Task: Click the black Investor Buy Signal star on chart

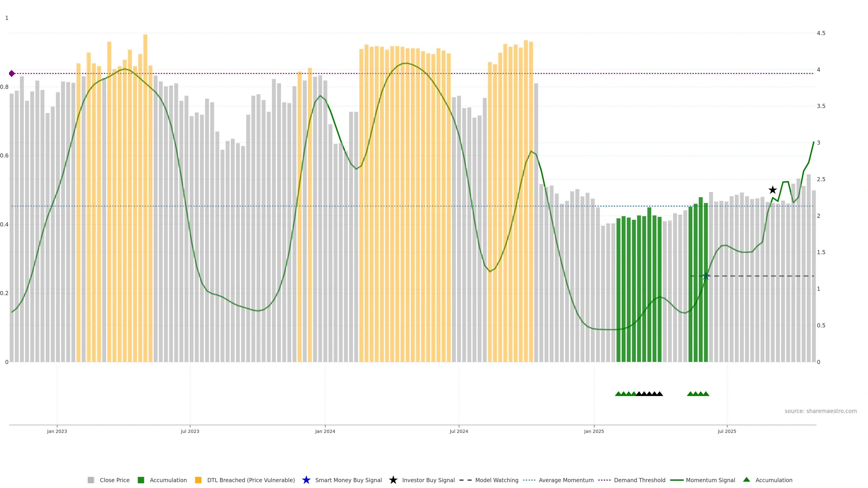Action: pos(773,190)
